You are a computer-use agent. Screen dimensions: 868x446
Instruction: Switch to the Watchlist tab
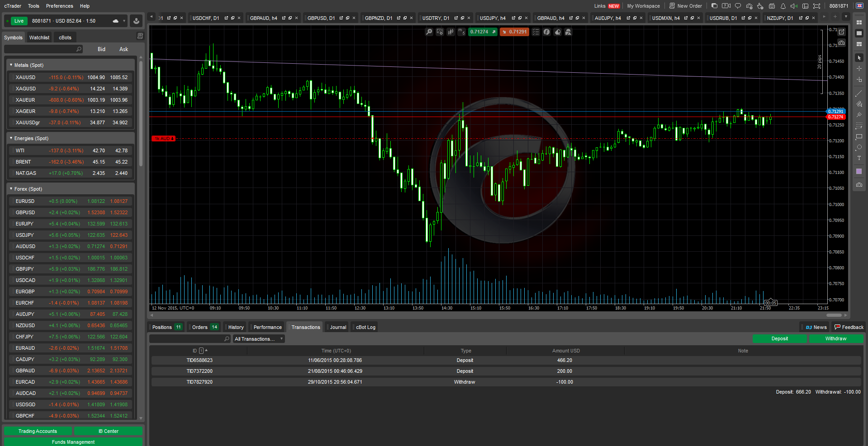pyautogui.click(x=39, y=38)
